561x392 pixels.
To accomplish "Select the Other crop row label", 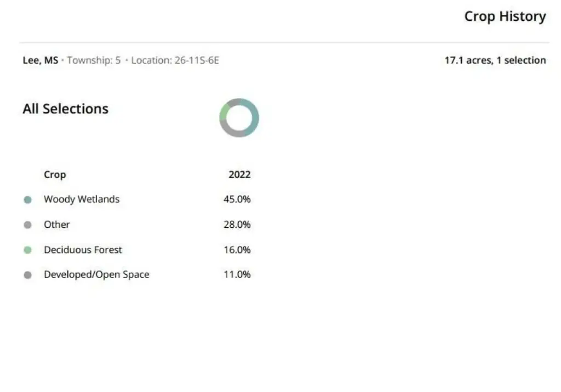I will (x=57, y=224).
